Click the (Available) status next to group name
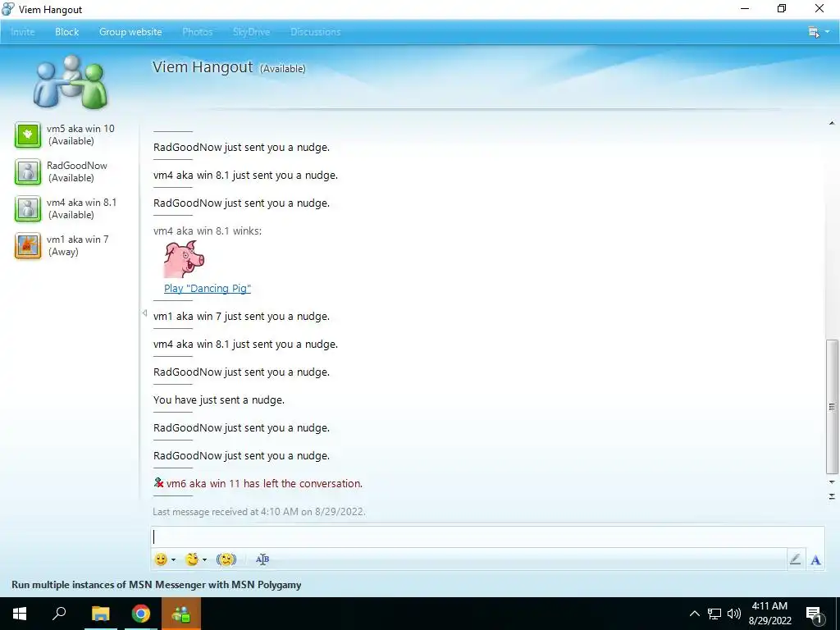Screen dimensions: 840x630 (x=282, y=69)
